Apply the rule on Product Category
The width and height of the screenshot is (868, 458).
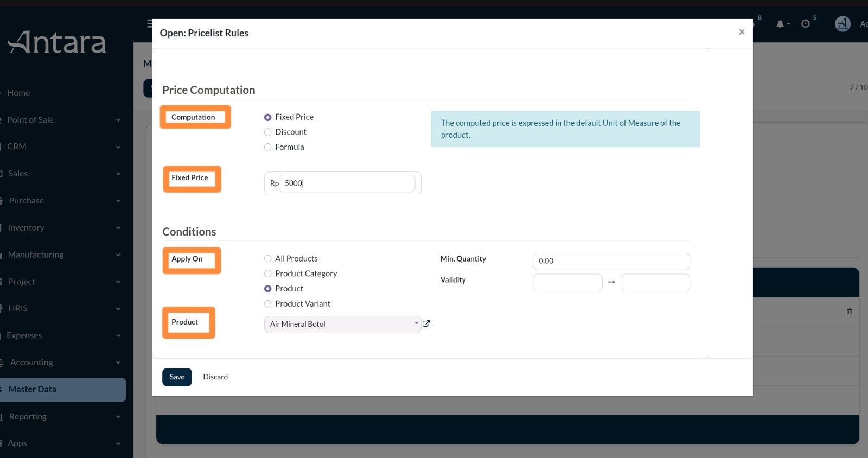[x=267, y=273]
